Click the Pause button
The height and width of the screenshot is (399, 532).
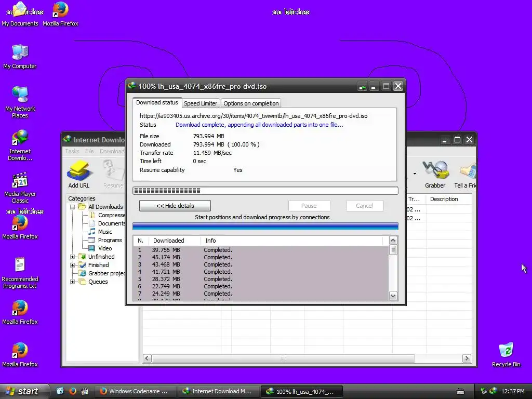point(309,206)
